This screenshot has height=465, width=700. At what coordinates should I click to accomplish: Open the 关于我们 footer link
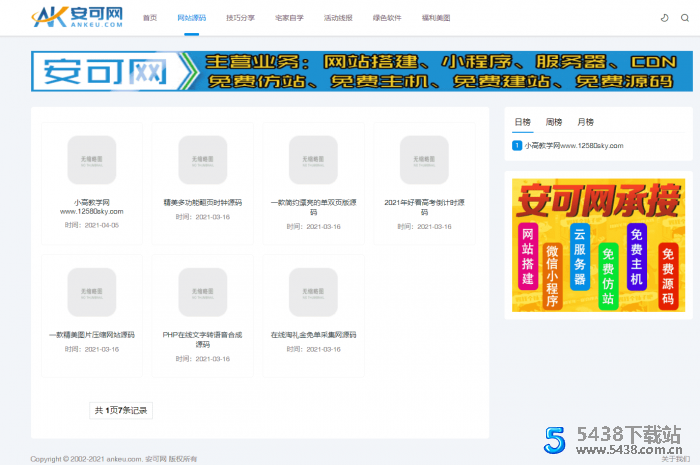pyautogui.click(x=675, y=459)
